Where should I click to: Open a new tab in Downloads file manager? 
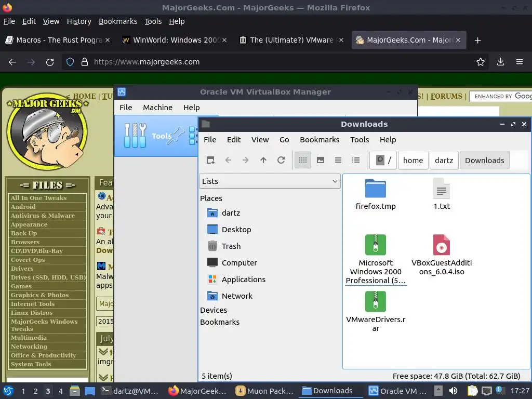(x=210, y=160)
